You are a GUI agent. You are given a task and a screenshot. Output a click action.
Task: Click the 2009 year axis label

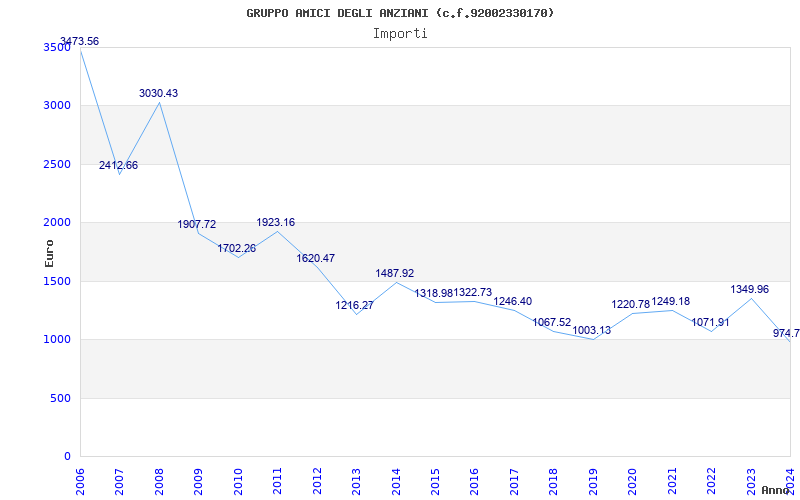pyautogui.click(x=198, y=481)
